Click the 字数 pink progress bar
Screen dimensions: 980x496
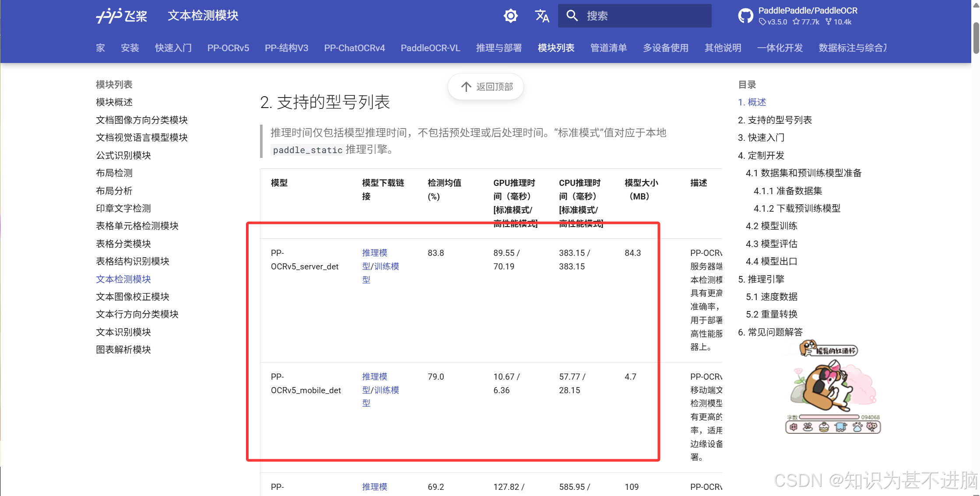[829, 417]
